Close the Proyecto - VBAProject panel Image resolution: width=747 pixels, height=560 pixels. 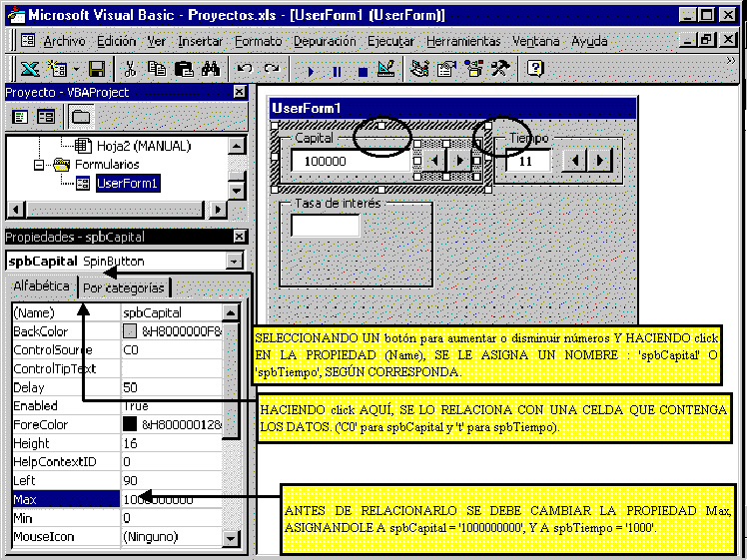click(240, 92)
